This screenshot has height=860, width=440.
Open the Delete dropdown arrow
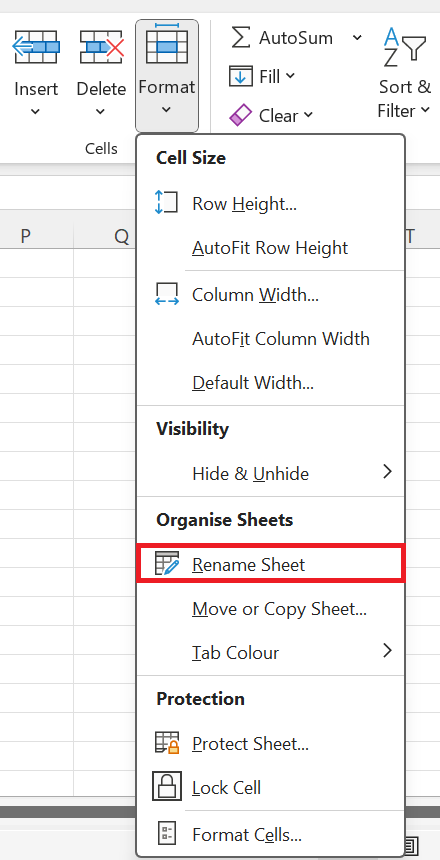coord(100,111)
